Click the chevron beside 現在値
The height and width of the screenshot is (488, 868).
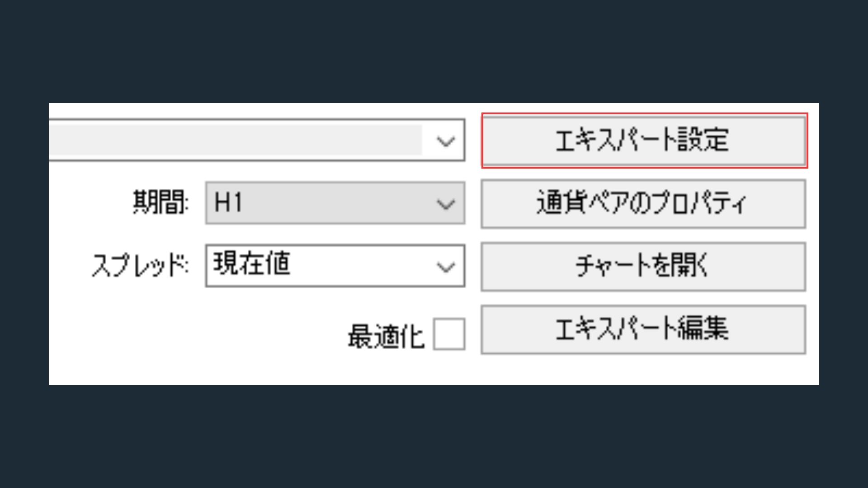click(446, 267)
